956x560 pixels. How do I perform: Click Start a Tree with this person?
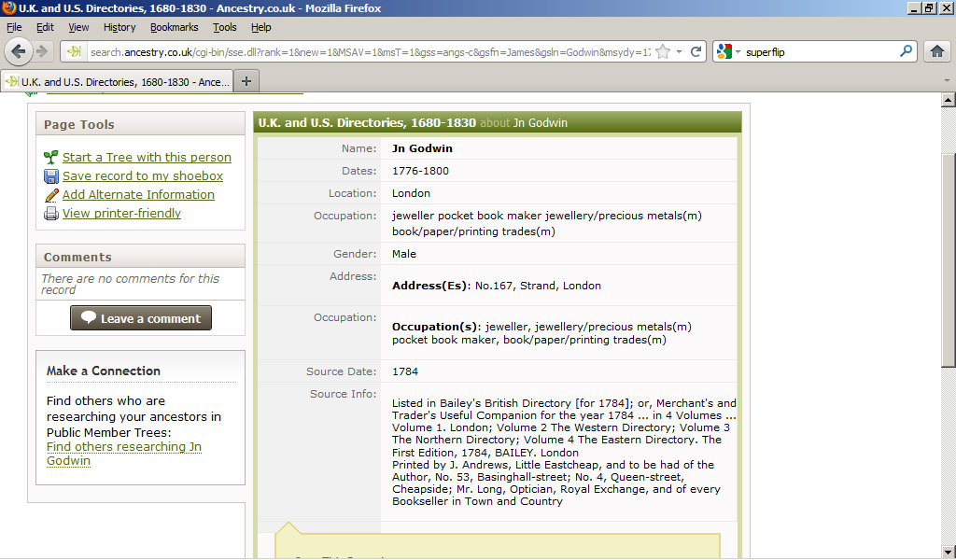tap(147, 157)
